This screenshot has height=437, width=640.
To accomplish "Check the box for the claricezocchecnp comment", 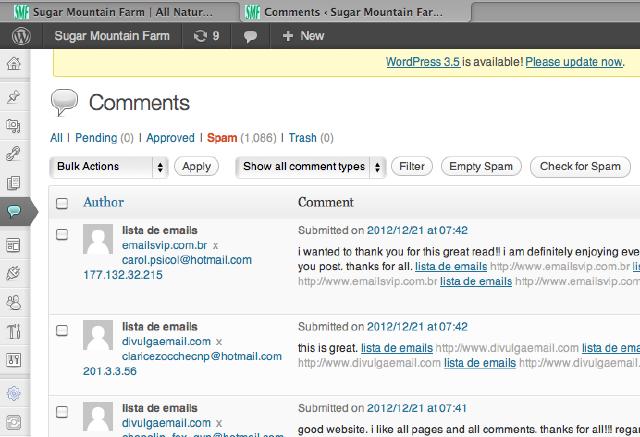I will point(62,327).
